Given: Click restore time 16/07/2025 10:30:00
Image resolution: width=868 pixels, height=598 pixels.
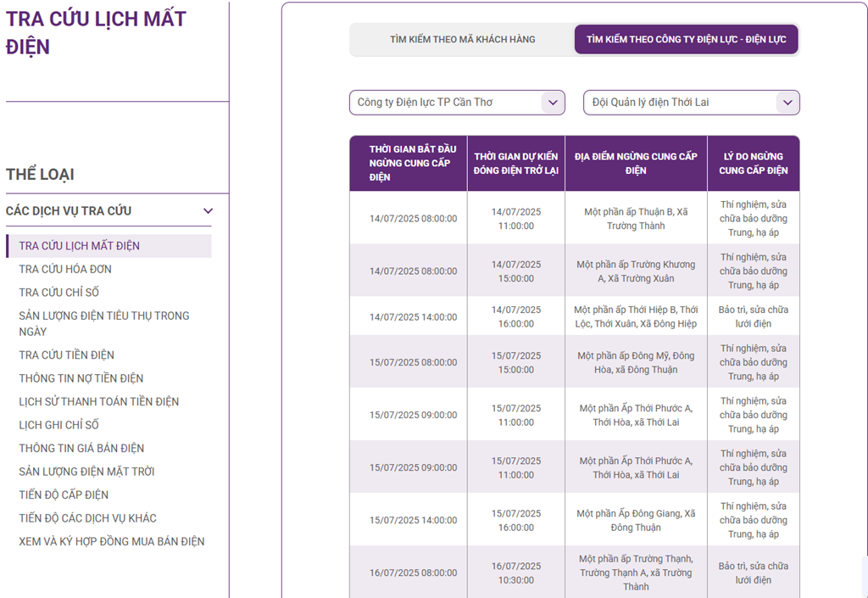Looking at the screenshot, I should click(x=516, y=573).
